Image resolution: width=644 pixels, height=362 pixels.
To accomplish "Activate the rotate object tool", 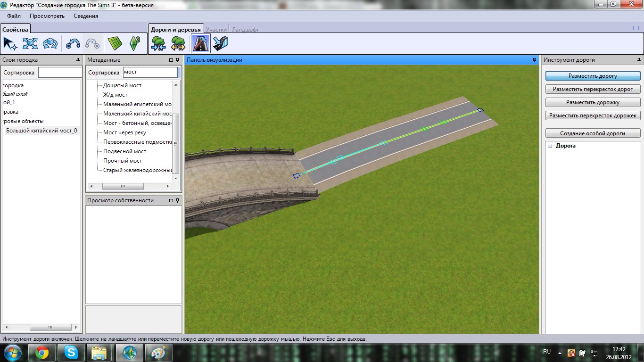I will click(x=50, y=44).
